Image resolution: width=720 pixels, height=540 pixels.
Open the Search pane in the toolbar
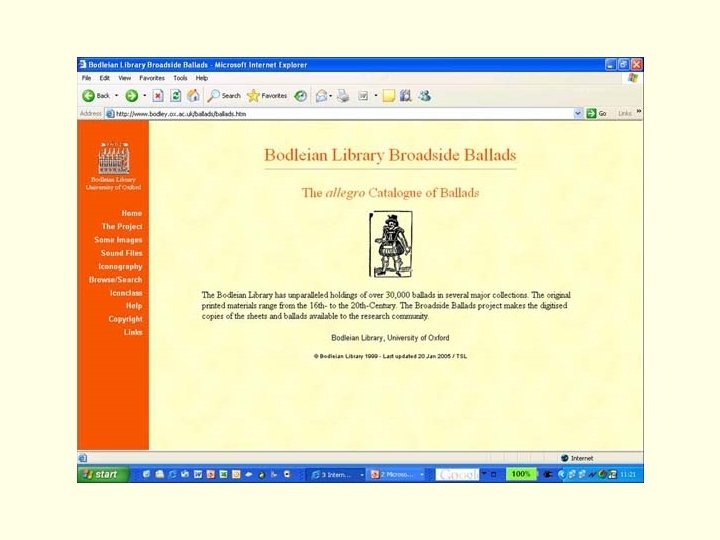[224, 96]
